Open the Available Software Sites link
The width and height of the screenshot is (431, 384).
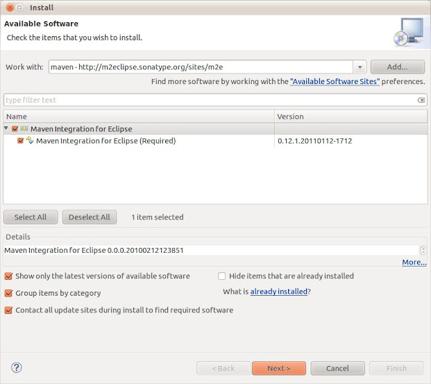point(335,81)
